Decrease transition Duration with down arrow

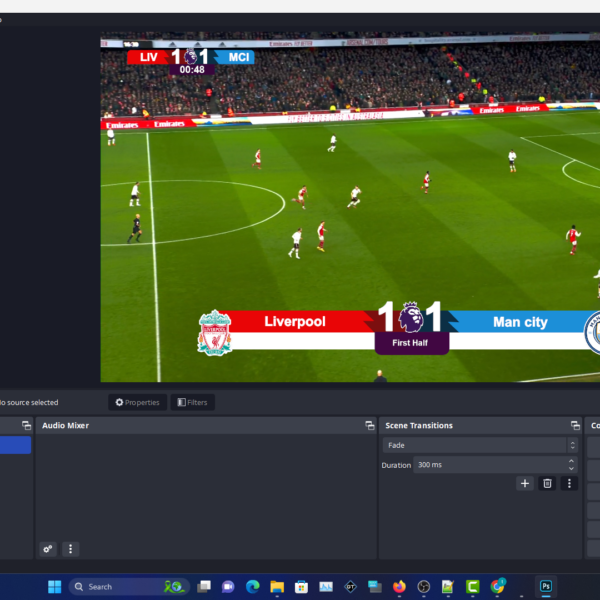point(571,468)
